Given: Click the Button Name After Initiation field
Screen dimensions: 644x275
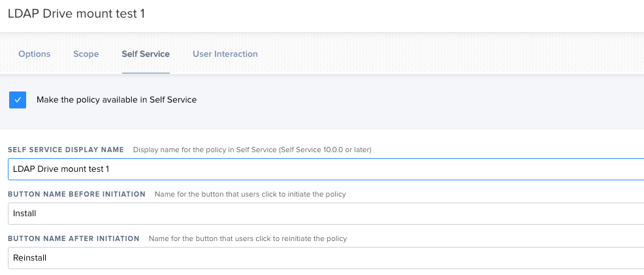Looking at the screenshot, I should tap(326, 258).
